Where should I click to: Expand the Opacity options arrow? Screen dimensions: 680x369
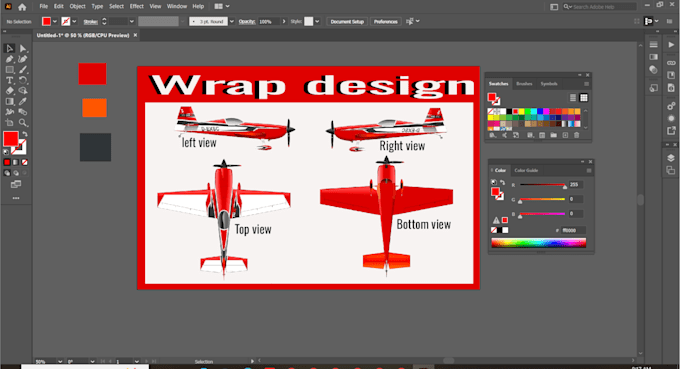pyautogui.click(x=284, y=21)
